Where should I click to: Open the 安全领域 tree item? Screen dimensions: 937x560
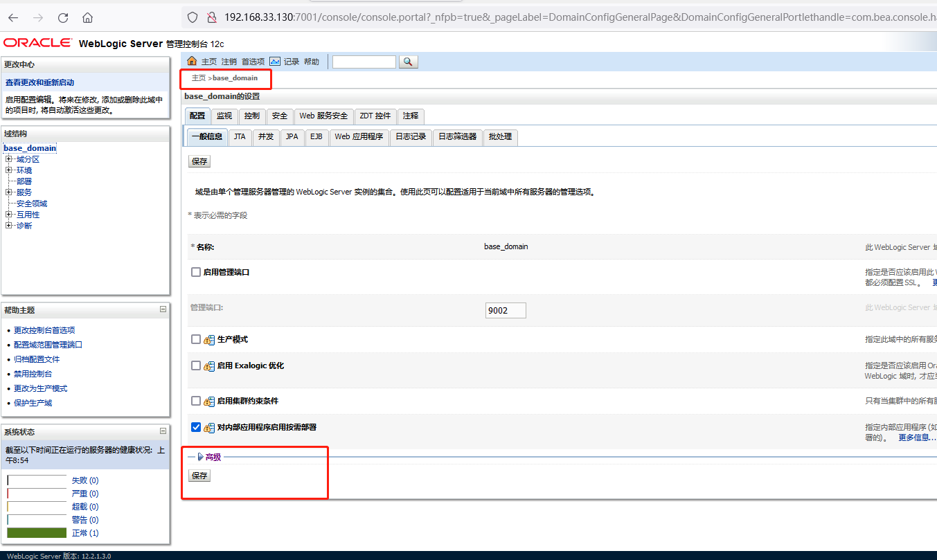[x=32, y=204]
